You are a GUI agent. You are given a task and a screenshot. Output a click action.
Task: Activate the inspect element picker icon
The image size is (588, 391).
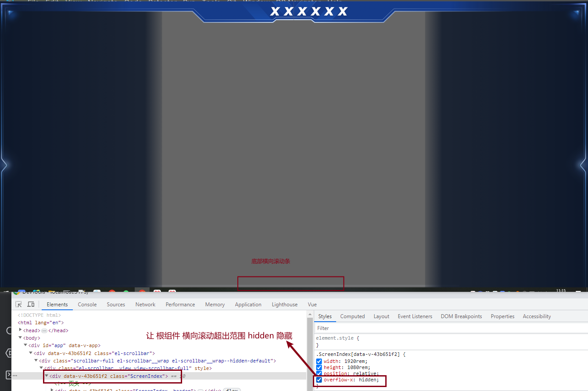point(19,304)
